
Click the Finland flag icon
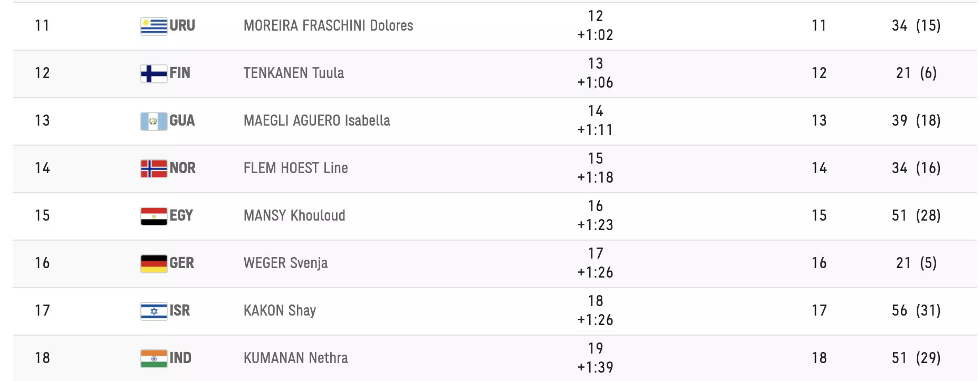click(x=153, y=73)
